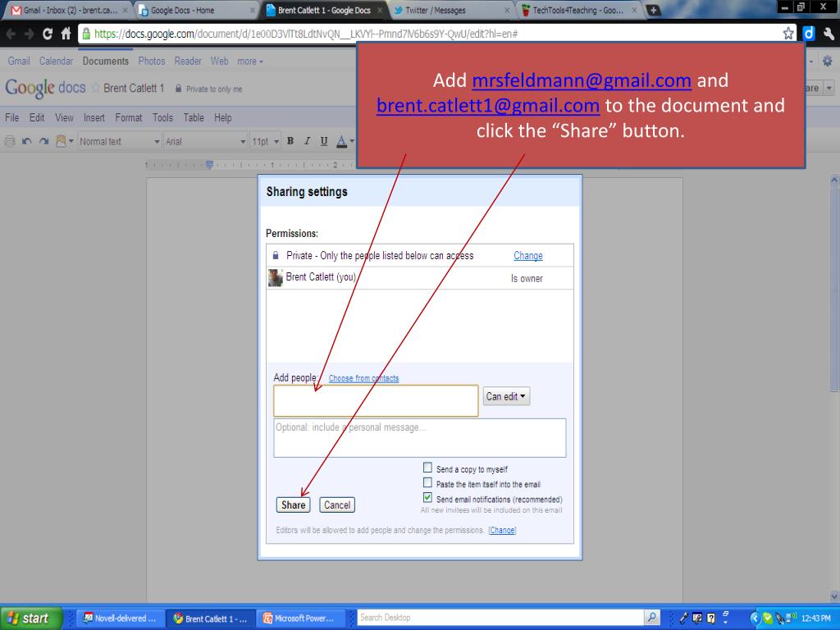Click Choose from contacts link
The image size is (840, 630).
(363, 378)
